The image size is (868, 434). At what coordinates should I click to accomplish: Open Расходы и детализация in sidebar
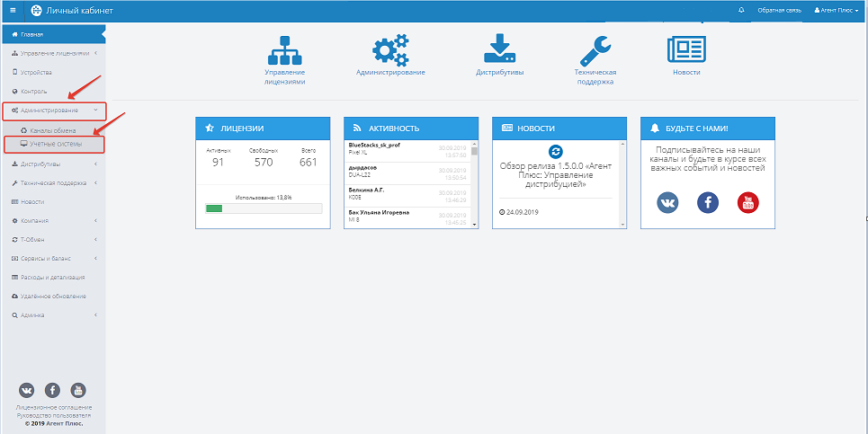point(52,277)
